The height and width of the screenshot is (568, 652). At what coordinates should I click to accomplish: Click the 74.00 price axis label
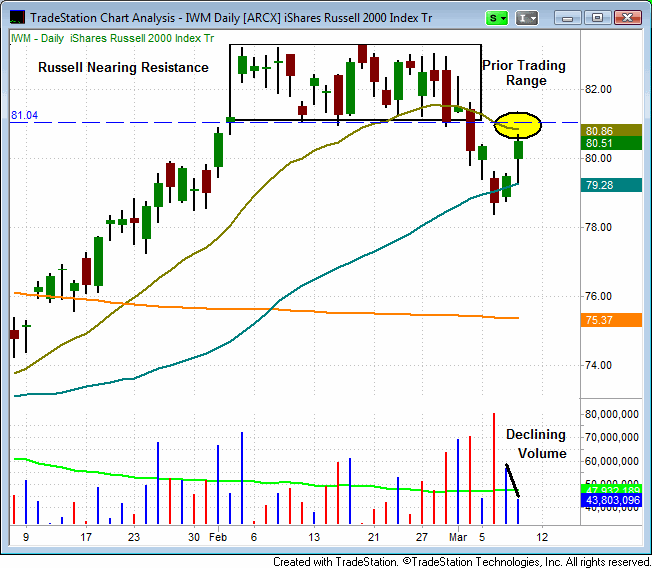point(598,365)
